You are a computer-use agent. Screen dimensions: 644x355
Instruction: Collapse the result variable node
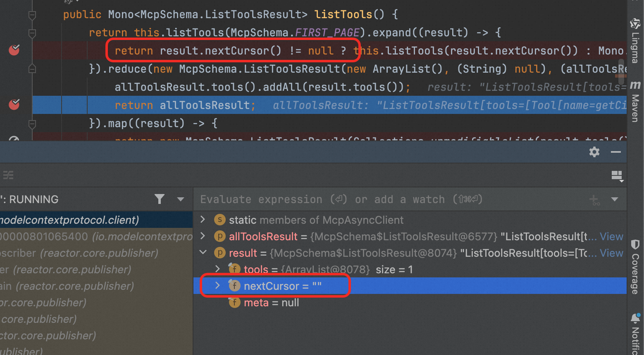tap(203, 253)
